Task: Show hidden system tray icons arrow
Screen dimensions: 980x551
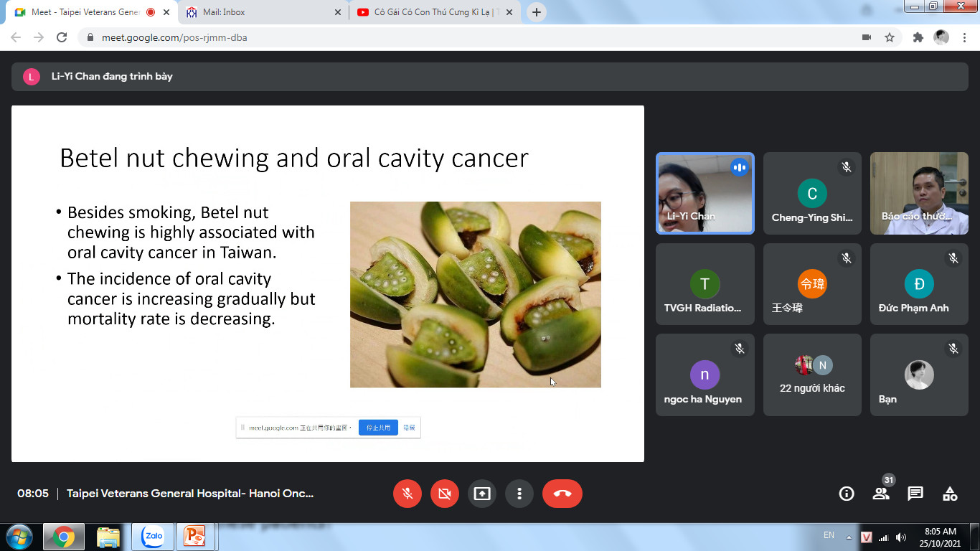Action: (849, 537)
